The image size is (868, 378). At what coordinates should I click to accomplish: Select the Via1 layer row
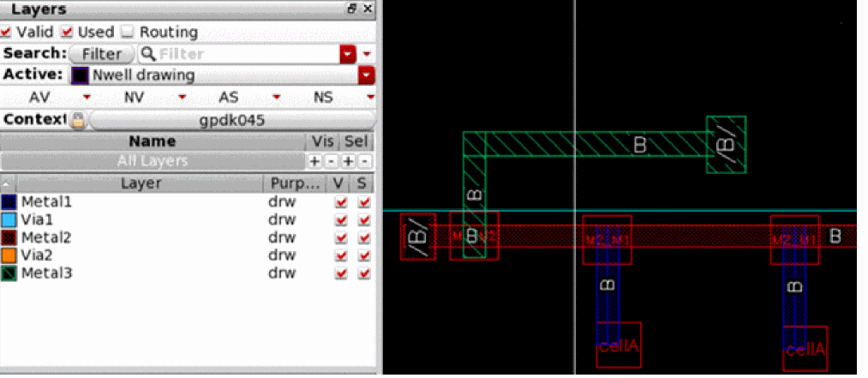187,219
